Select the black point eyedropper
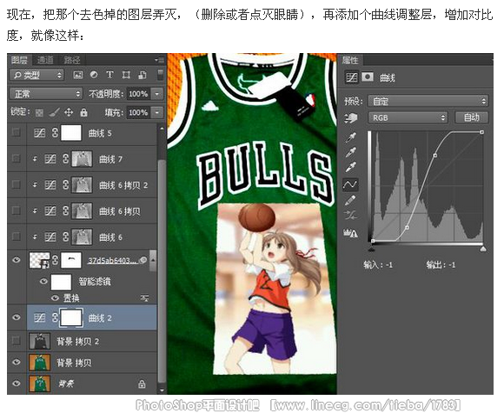The height and width of the screenshot is (420, 504). [350, 137]
